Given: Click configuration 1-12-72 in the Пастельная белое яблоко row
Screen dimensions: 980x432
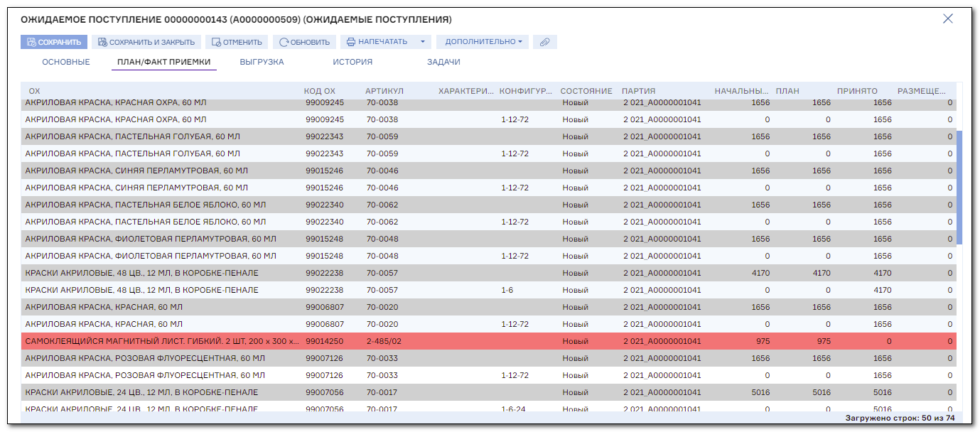Looking at the screenshot, I should pyautogui.click(x=515, y=222).
